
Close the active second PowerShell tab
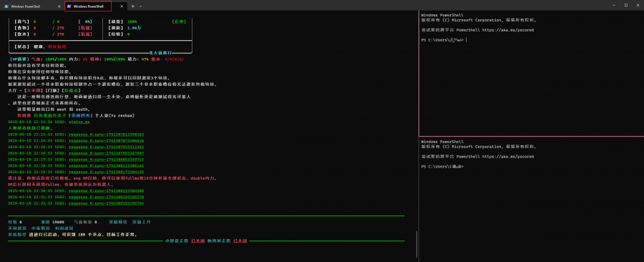[x=122, y=6]
